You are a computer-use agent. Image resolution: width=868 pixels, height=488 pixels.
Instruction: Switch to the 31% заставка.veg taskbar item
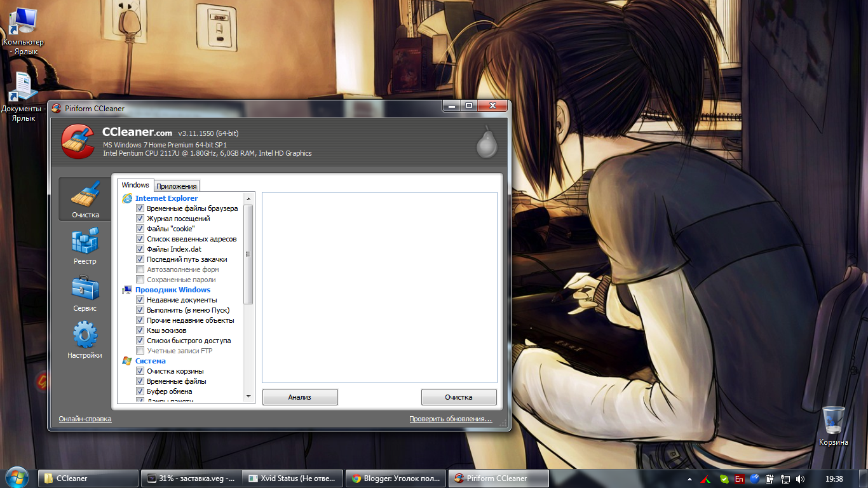tap(191, 478)
